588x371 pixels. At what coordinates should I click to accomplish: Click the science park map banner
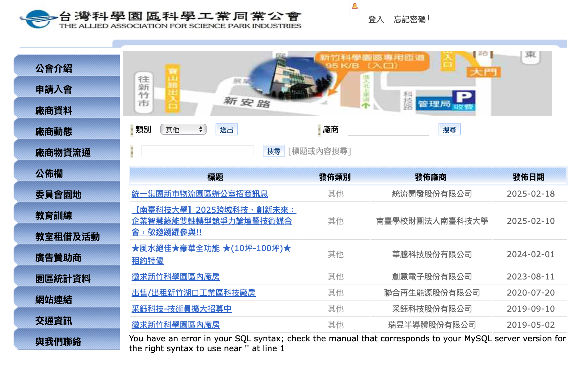click(x=337, y=83)
